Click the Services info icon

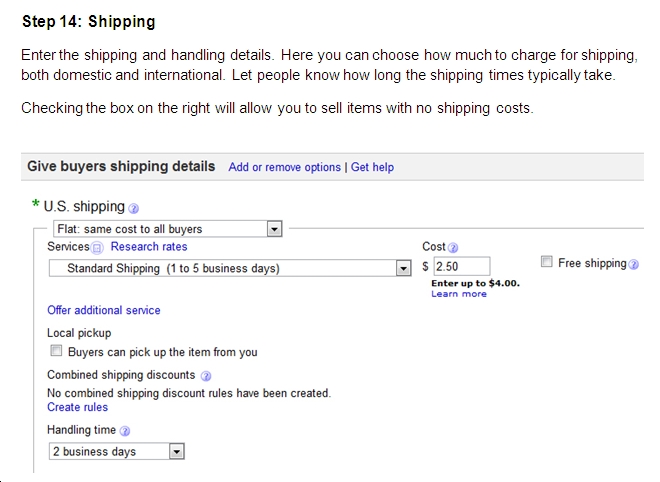pos(97,248)
